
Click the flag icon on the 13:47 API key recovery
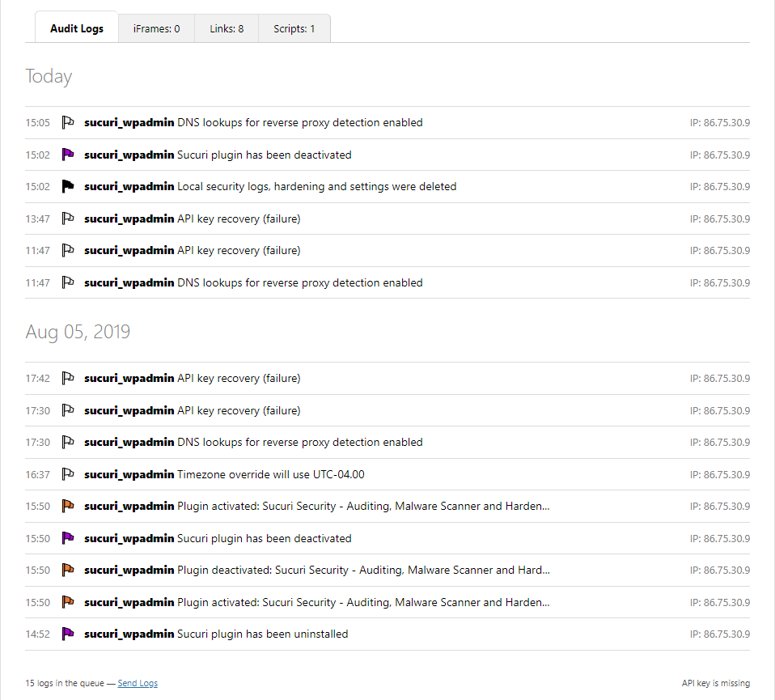click(68, 218)
